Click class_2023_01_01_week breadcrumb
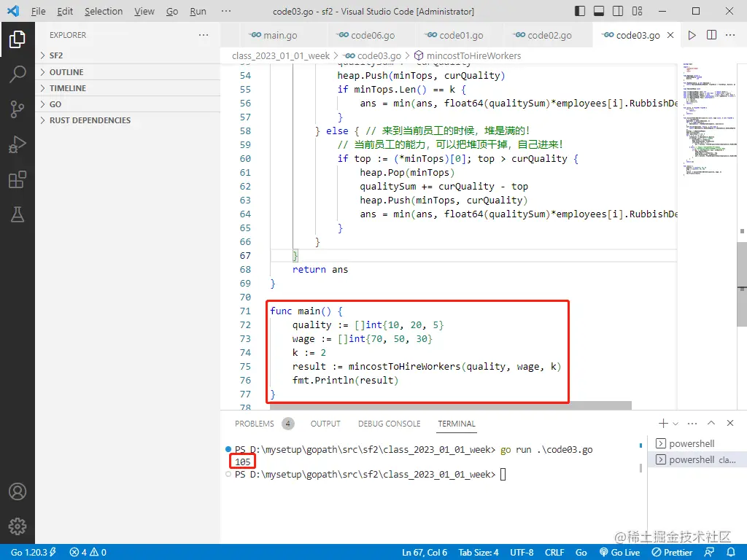 pyautogui.click(x=281, y=55)
